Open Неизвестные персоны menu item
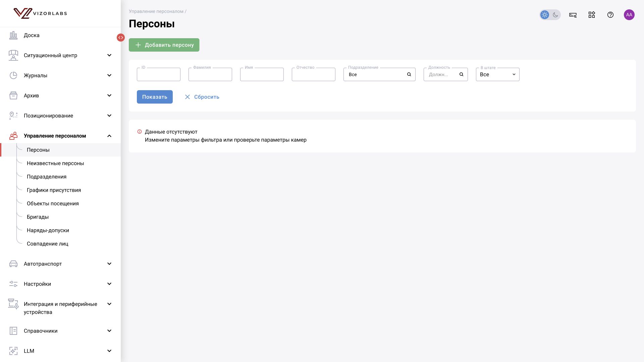 [x=60, y=163]
